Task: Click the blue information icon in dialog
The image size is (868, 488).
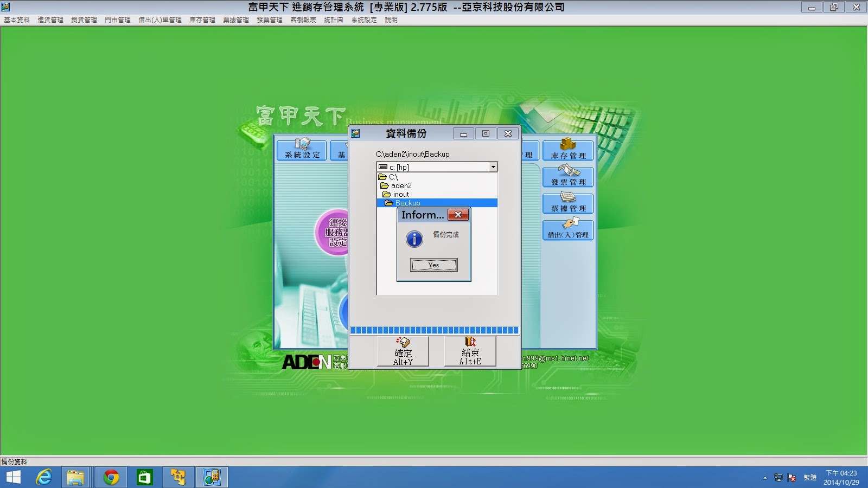Action: point(414,239)
